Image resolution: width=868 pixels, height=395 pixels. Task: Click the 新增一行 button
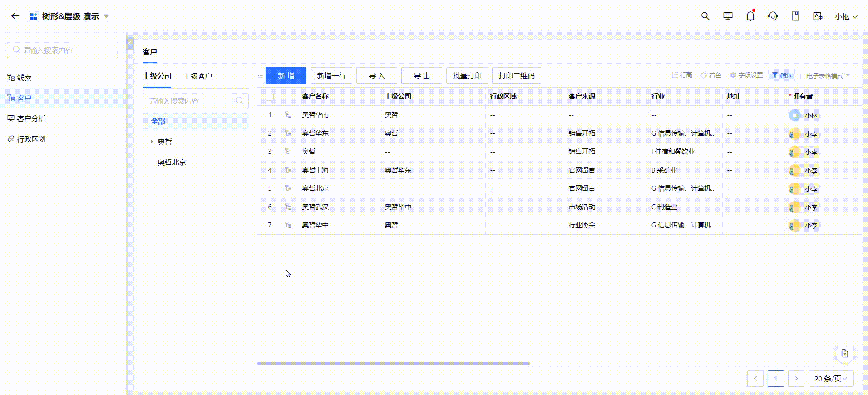coord(331,75)
